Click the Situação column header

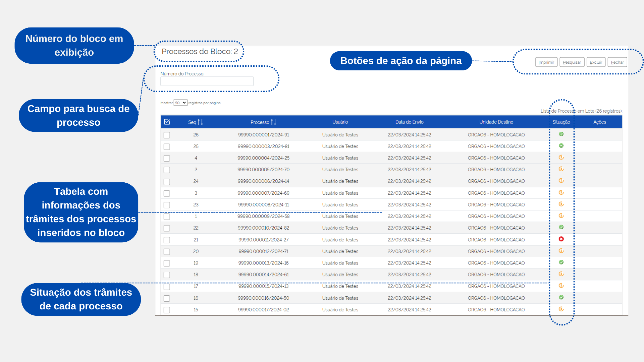coord(561,122)
